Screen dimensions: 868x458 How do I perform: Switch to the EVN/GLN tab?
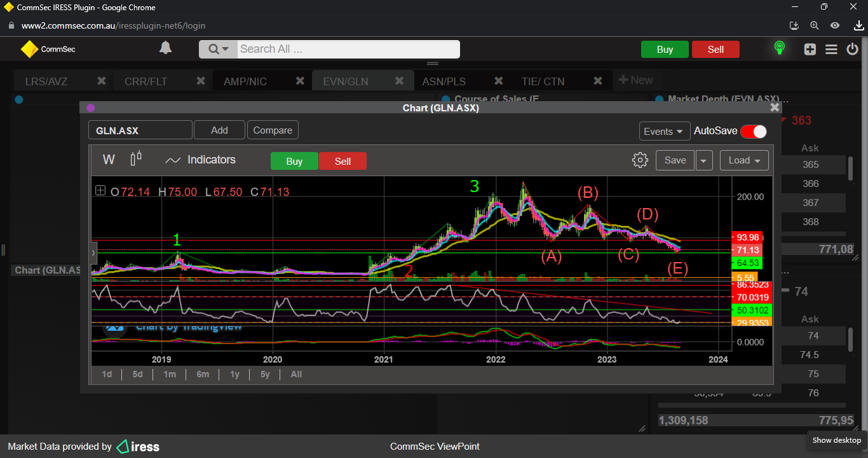click(346, 81)
